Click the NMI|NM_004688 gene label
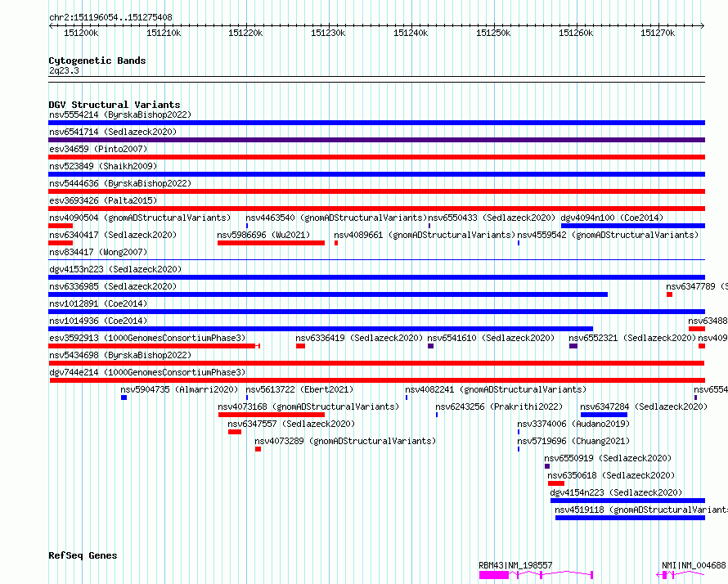The height and width of the screenshot is (584, 728). pos(694,565)
